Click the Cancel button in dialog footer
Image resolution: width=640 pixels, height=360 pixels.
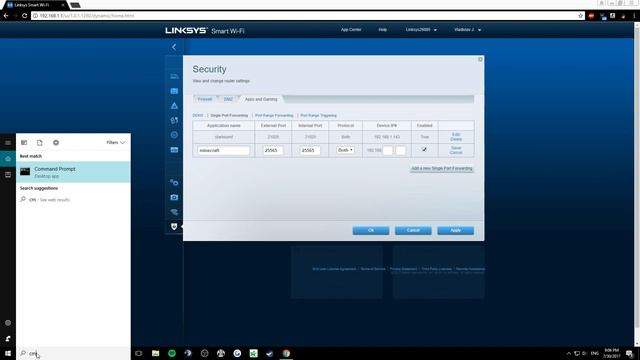click(413, 231)
